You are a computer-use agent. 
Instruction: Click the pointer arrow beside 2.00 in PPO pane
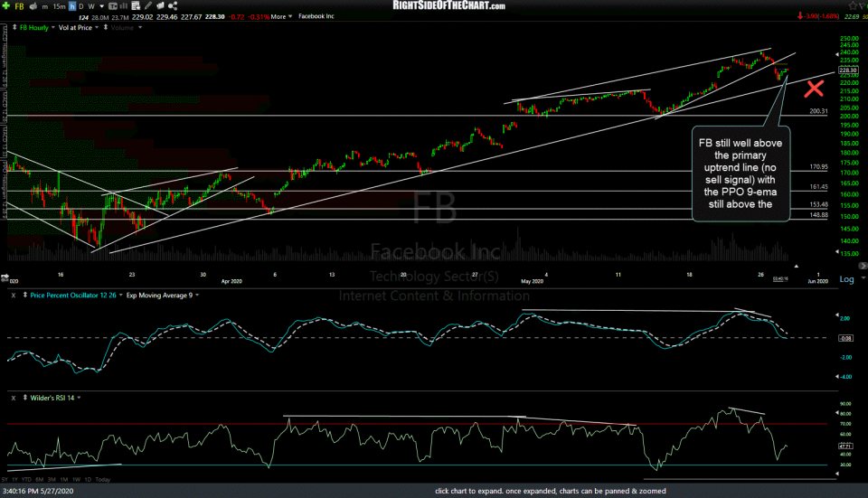click(x=836, y=315)
